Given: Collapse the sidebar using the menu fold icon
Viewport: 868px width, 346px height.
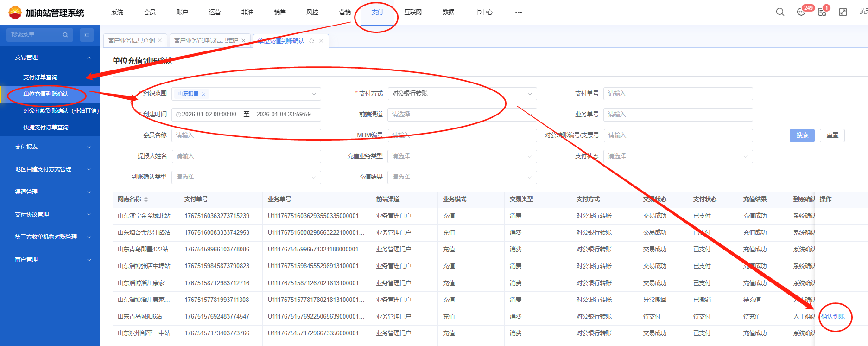Looking at the screenshot, I should click(87, 35).
